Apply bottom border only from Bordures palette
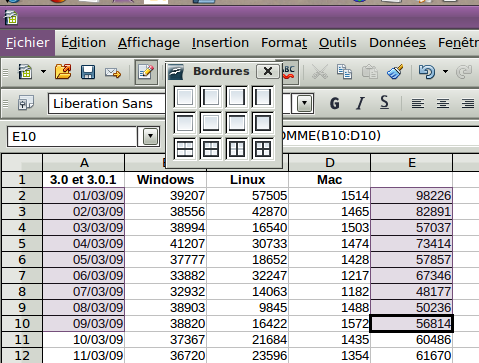Image resolution: width=479 pixels, height=363 pixels. 210,123
